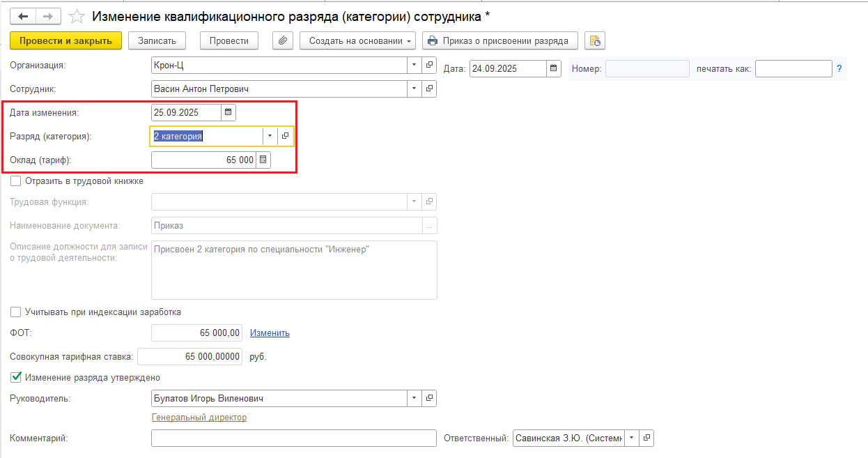This screenshot has height=458, width=868.
Task: Enable Отразить в трудовой книжке checkbox
Action: [x=15, y=181]
